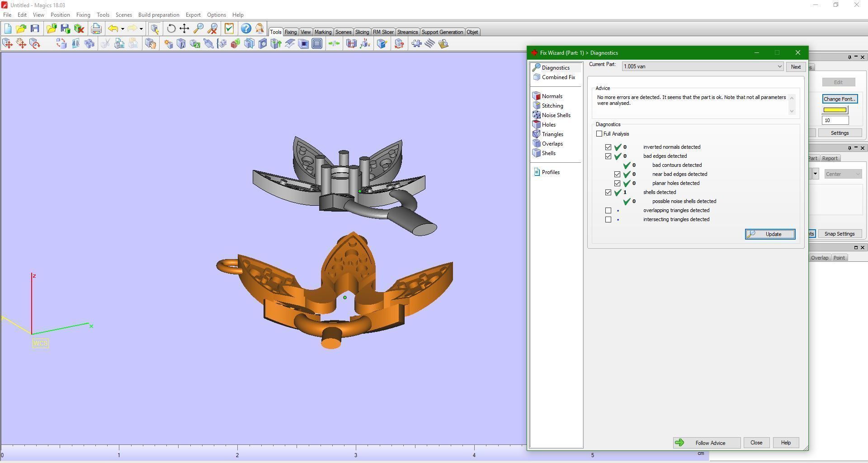Toggle inverted normals detected checkbox
The width and height of the screenshot is (868, 463).
609,147
